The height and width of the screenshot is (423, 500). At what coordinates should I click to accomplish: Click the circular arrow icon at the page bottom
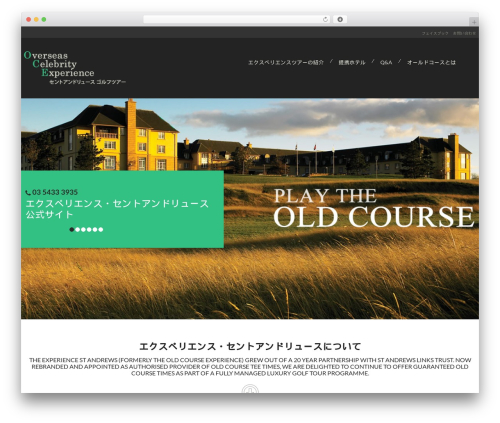click(250, 389)
